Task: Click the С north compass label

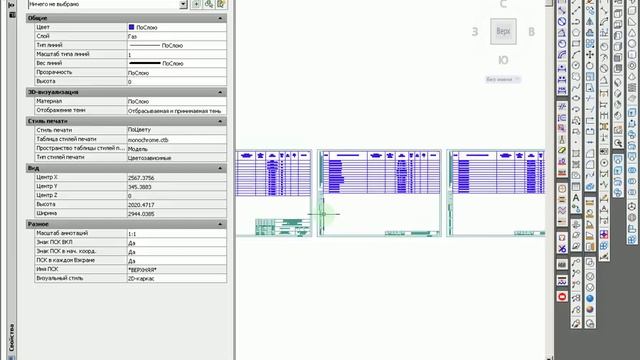Action: point(503,4)
